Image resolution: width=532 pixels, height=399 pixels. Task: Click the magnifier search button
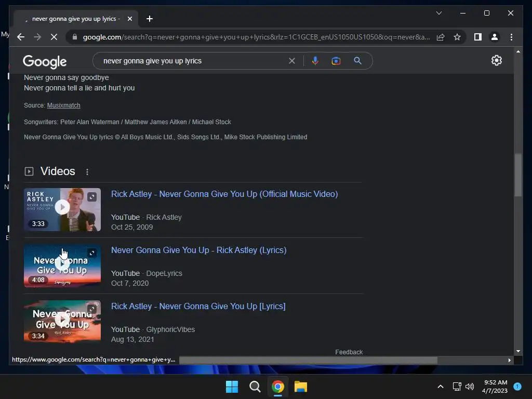[x=357, y=61]
